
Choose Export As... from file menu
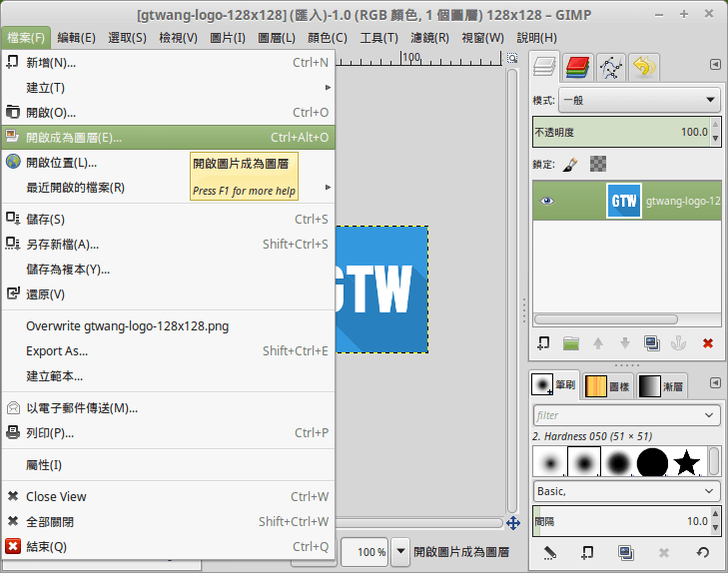point(57,350)
